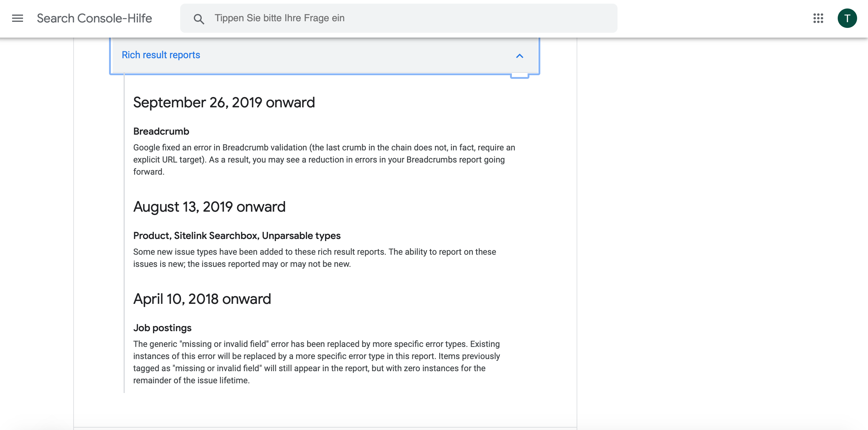Screen dimensions: 868x430
Task: Go to Search Console-Hilfe home title
Action: pos(94,18)
